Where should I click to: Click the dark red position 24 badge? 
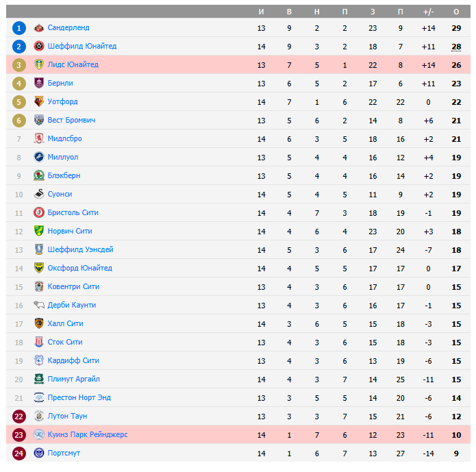pyautogui.click(x=19, y=454)
